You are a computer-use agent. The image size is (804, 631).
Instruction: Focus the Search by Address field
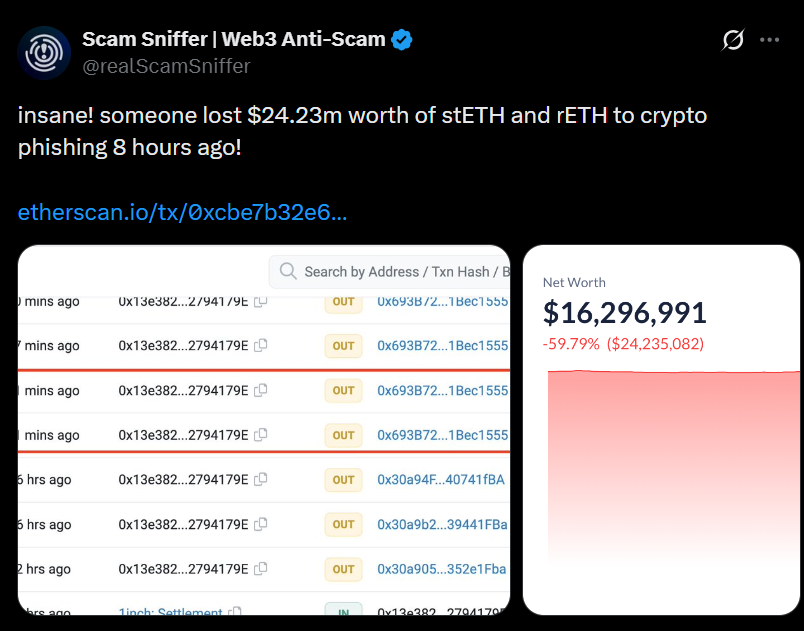coord(390,272)
